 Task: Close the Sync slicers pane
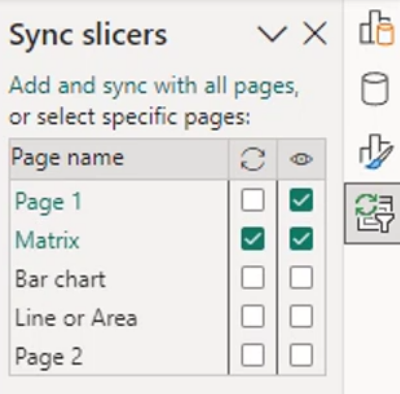(x=315, y=33)
